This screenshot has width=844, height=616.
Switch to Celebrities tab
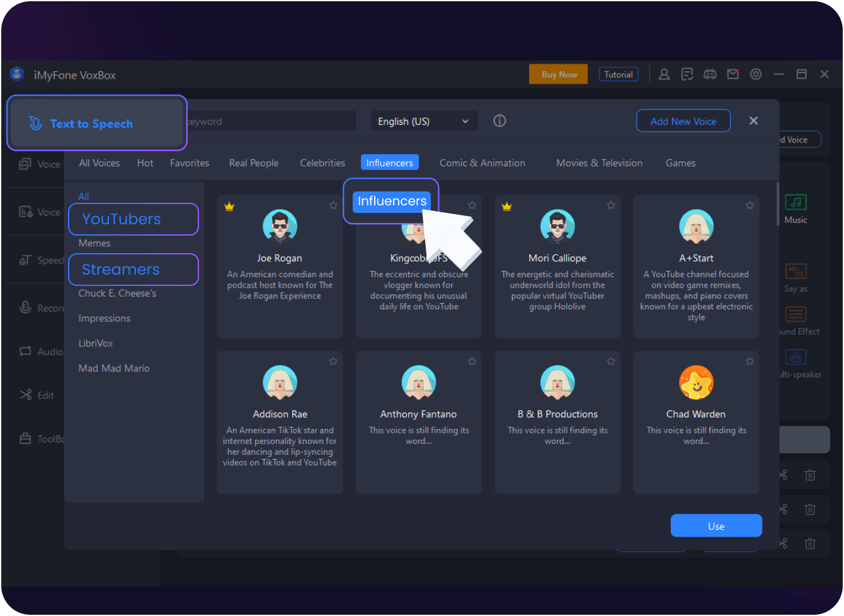322,163
